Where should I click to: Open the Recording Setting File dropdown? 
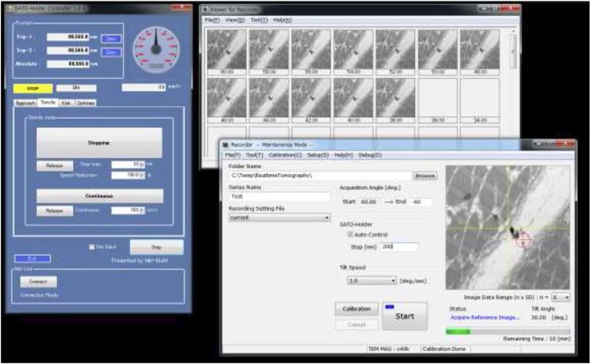point(279,218)
